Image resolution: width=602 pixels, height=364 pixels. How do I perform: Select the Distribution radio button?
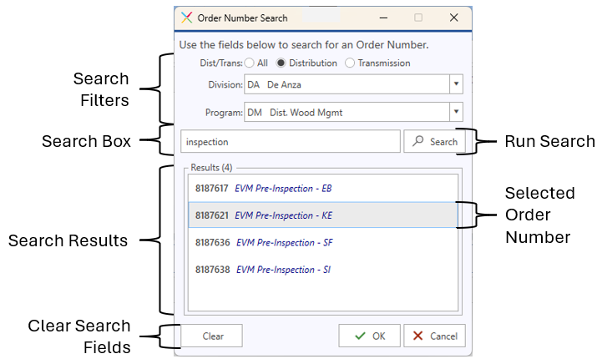click(281, 63)
